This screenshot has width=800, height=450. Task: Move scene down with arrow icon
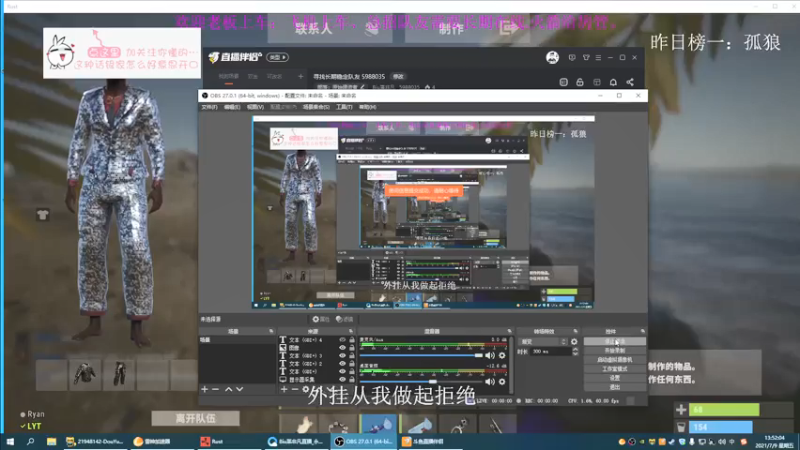[239, 389]
